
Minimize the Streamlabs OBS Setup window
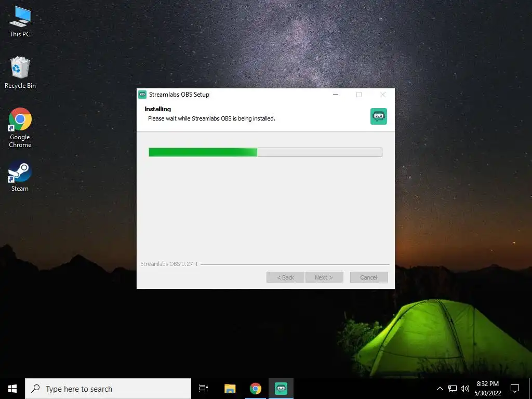pyautogui.click(x=336, y=95)
